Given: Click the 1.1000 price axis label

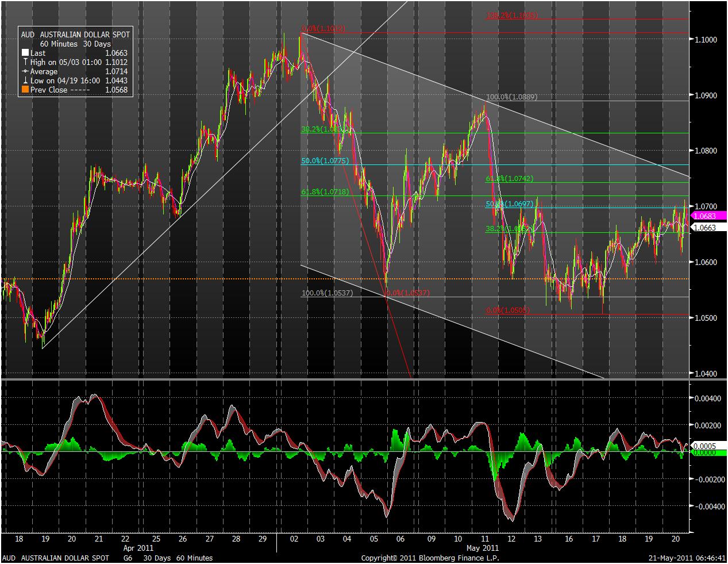Looking at the screenshot, I should 705,40.
